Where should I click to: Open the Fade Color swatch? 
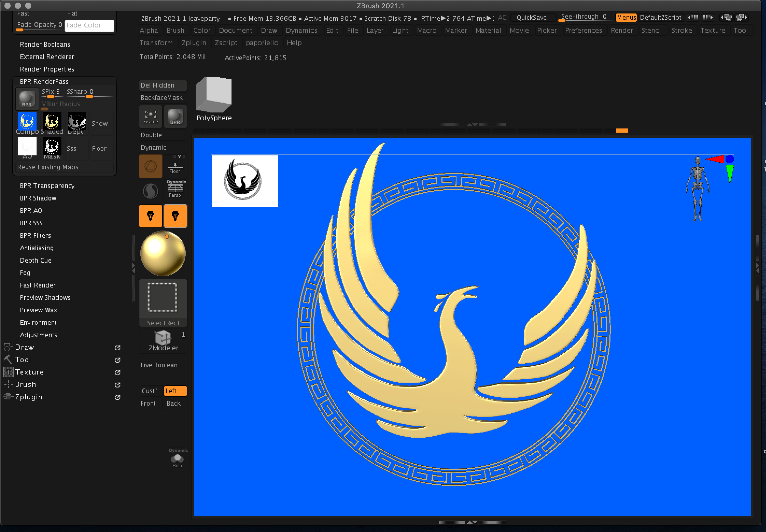coord(89,26)
